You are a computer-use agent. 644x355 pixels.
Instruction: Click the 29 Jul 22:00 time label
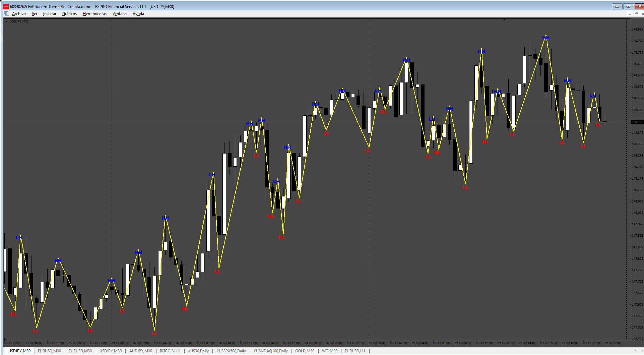point(613,343)
